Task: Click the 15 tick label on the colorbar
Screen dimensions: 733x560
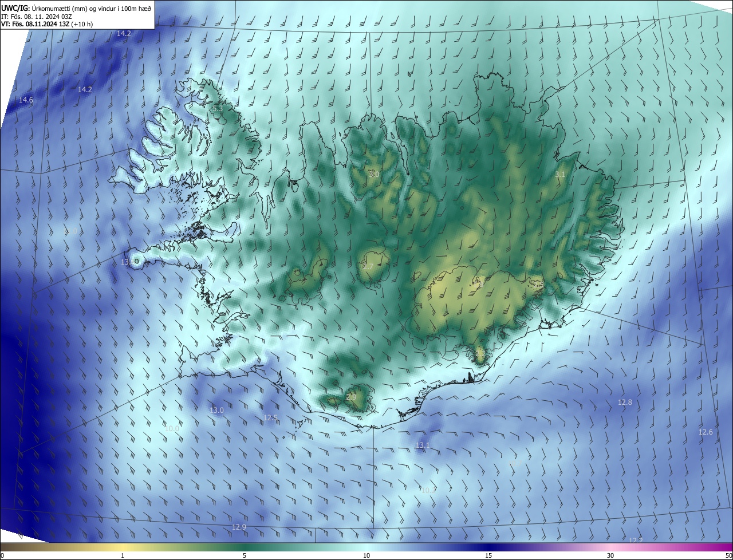Action: (488, 555)
